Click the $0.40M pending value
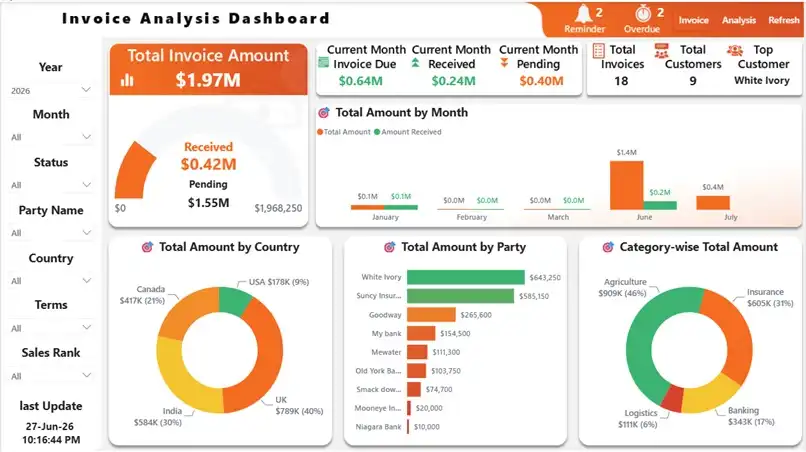The height and width of the screenshot is (452, 806). click(541, 81)
